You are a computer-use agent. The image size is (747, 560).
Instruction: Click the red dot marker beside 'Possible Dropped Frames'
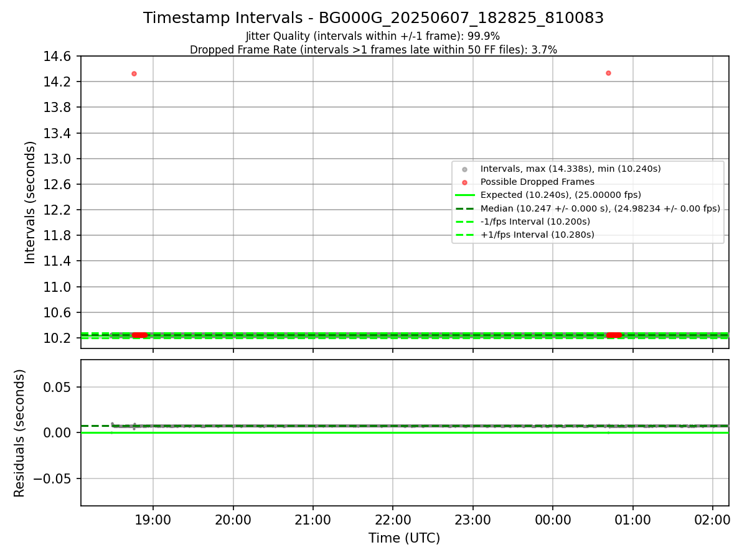(464, 182)
